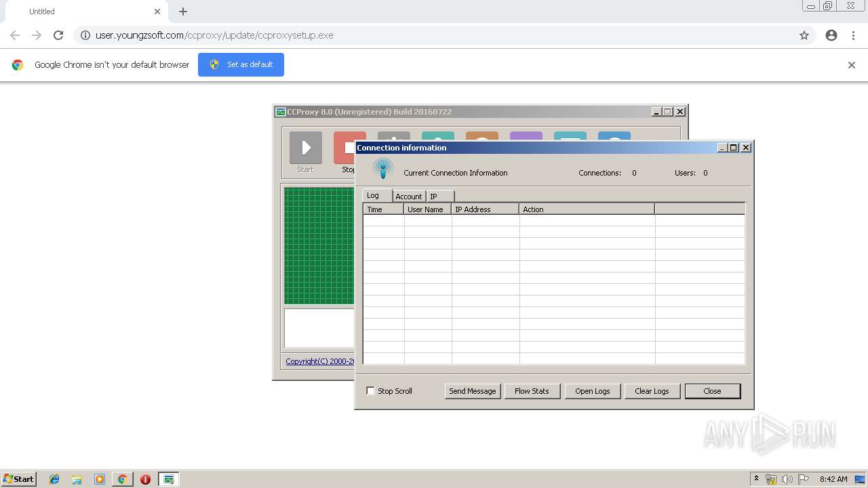Viewport: 868px width, 488px height.
Task: Close the Untitled tab
Action: pos(157,12)
